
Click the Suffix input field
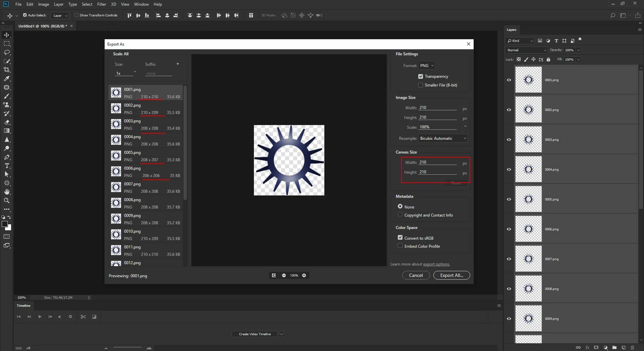click(x=158, y=73)
